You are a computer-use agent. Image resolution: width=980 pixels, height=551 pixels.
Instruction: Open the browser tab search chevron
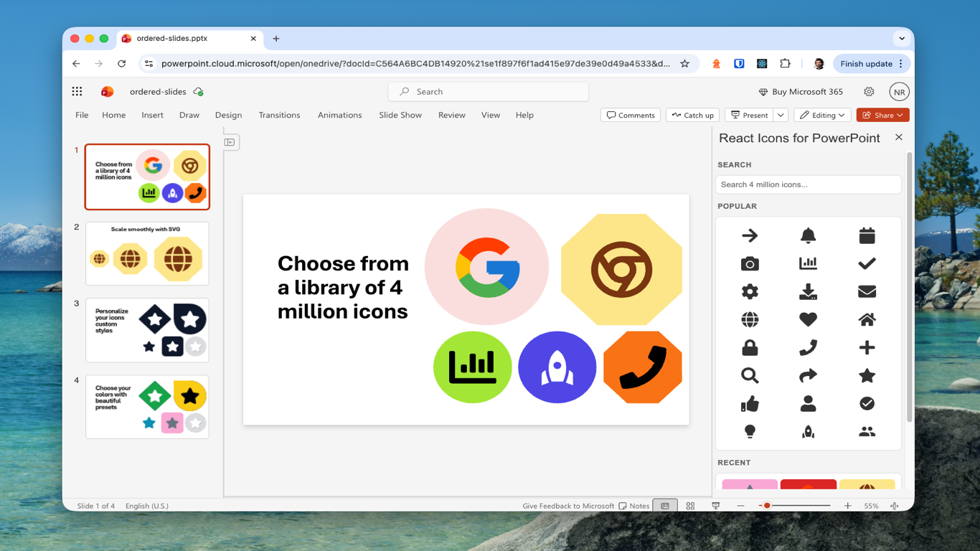click(902, 39)
